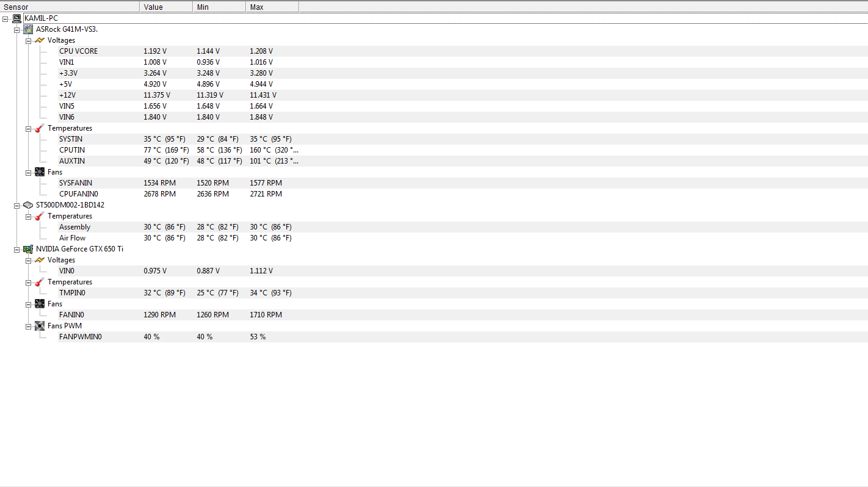Screen dimensions: 868x487
Task: Click the NVIDIA GeForce GTX 650 Ti card icon
Action: coord(28,249)
